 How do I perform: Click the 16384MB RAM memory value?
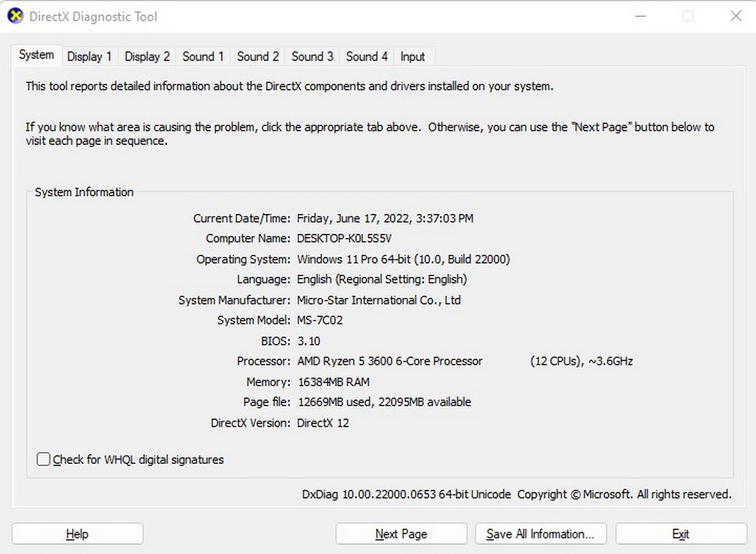[x=333, y=382]
